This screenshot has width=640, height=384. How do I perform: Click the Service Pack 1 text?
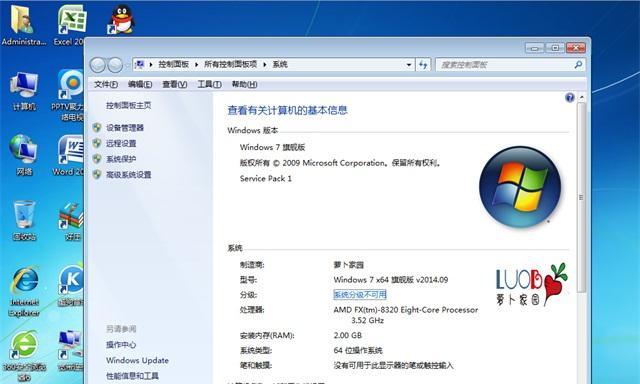266,178
